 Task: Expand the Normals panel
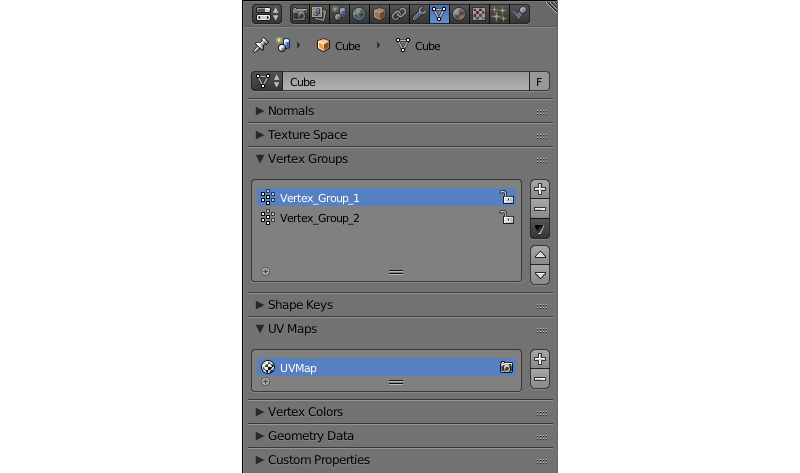tap(290, 111)
